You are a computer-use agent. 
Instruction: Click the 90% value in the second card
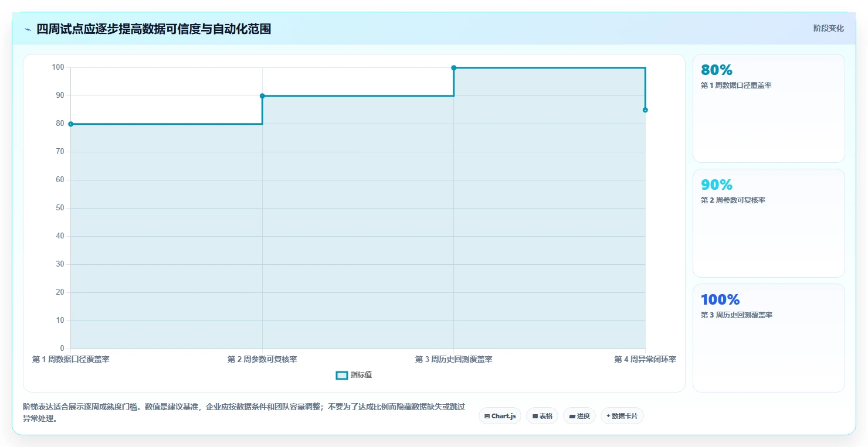tap(717, 185)
